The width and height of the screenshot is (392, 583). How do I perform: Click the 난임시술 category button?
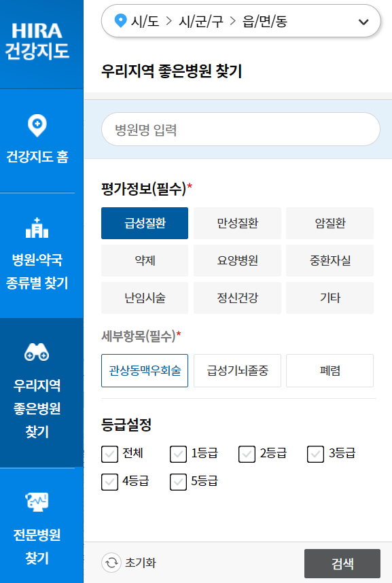tap(144, 298)
